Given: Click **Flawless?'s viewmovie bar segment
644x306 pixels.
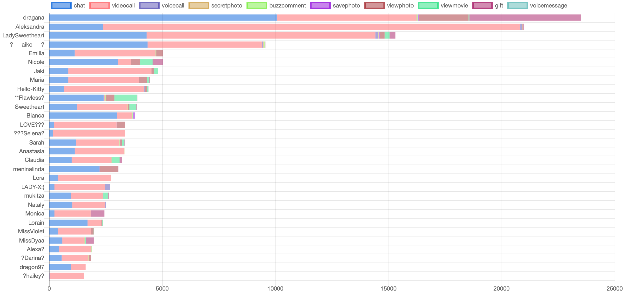Looking at the screenshot, I should click(x=126, y=98).
